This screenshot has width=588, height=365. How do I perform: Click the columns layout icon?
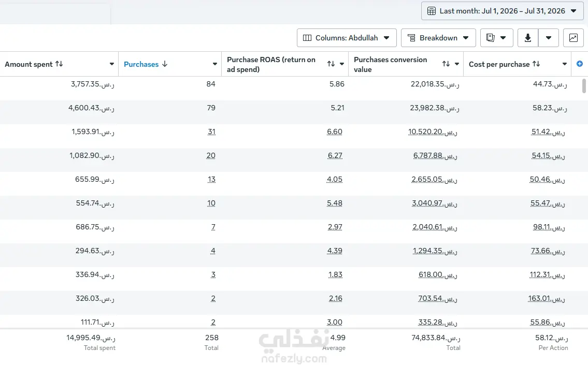pos(307,38)
